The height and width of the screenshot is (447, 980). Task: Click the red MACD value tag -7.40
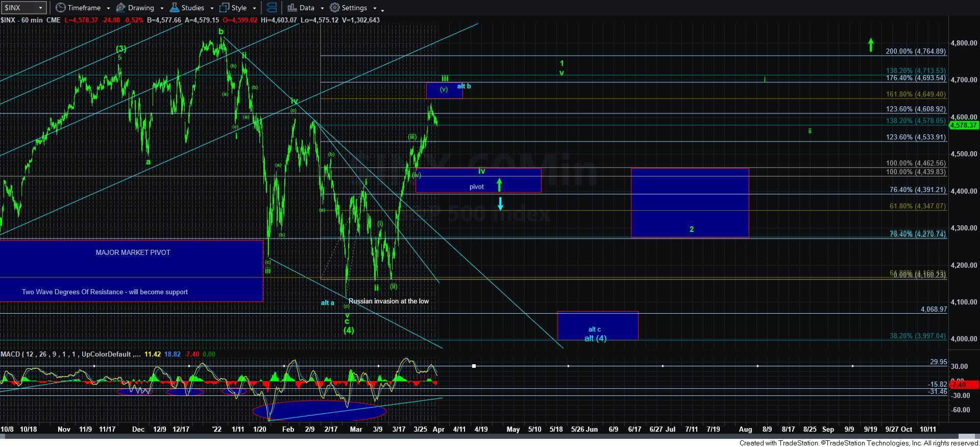point(964,384)
